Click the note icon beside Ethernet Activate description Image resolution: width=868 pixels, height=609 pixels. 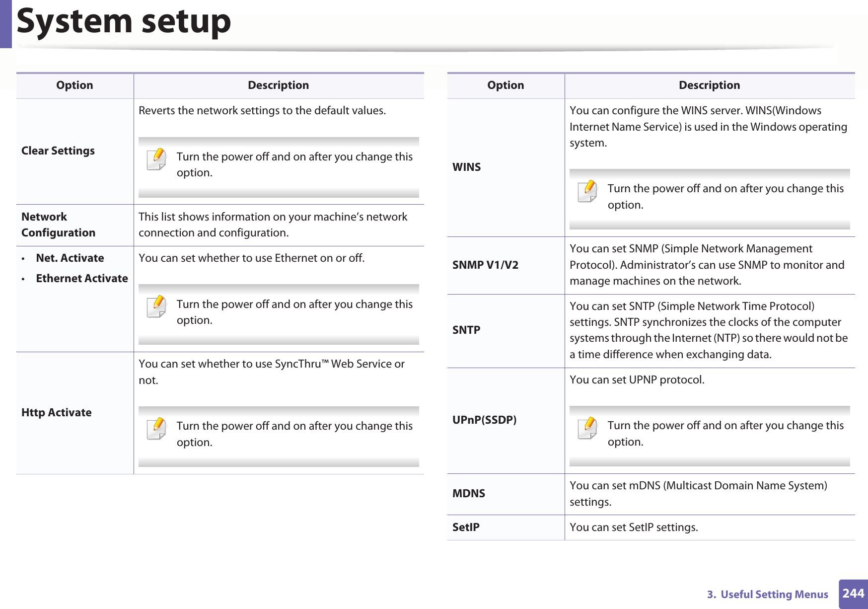point(156,306)
